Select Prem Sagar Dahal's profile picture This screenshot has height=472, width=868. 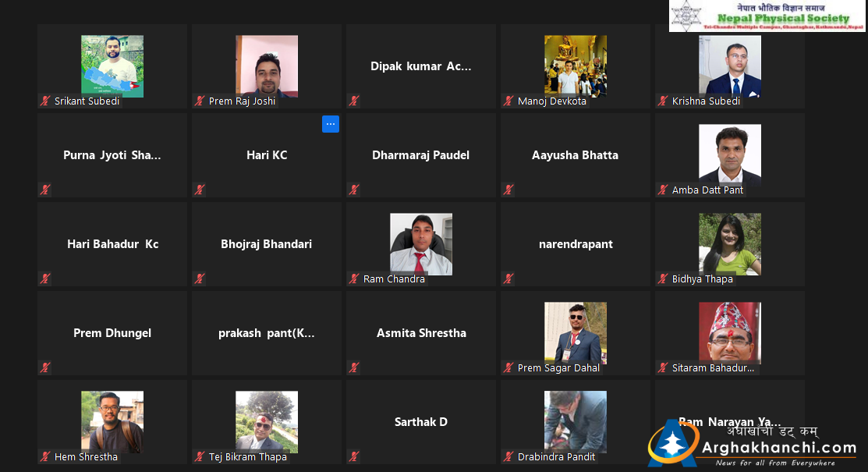pos(576,333)
